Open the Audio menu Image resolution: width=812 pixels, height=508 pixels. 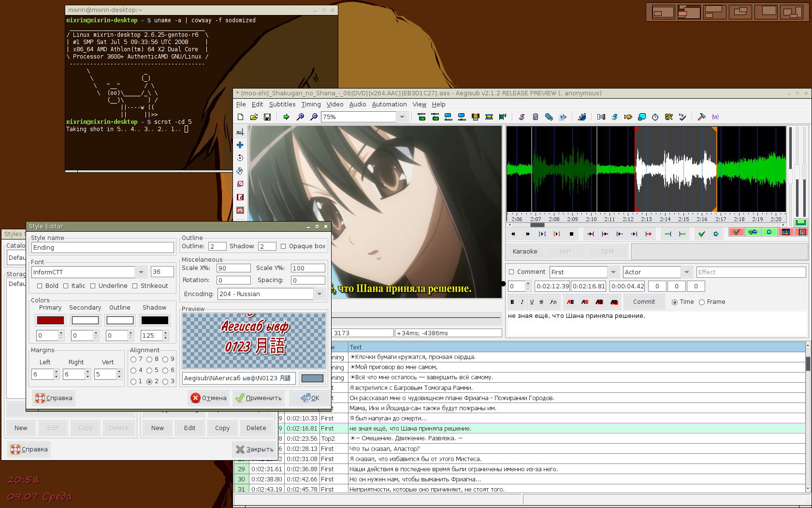(x=358, y=105)
